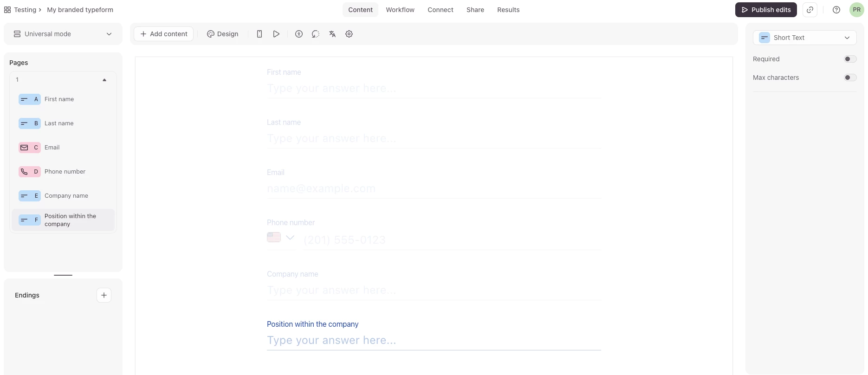Open the accessibility checker icon
868x375 pixels.
coord(299,34)
